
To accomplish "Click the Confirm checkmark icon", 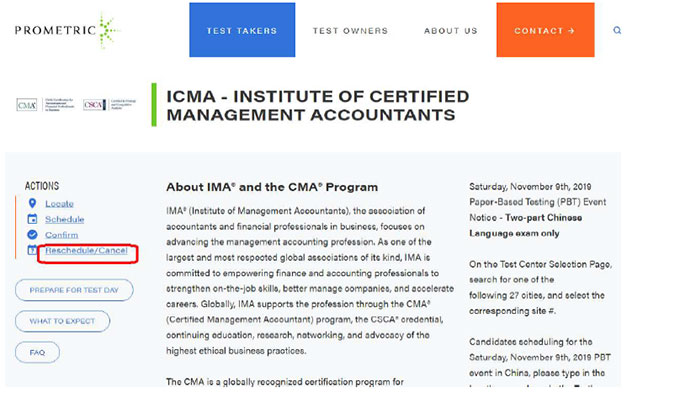I will tap(32, 235).
